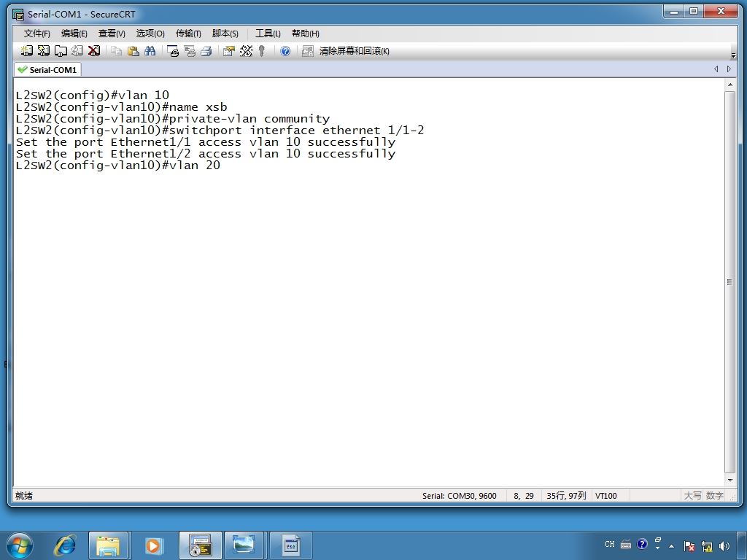Click the SecureCRT taskbar button

[200, 545]
